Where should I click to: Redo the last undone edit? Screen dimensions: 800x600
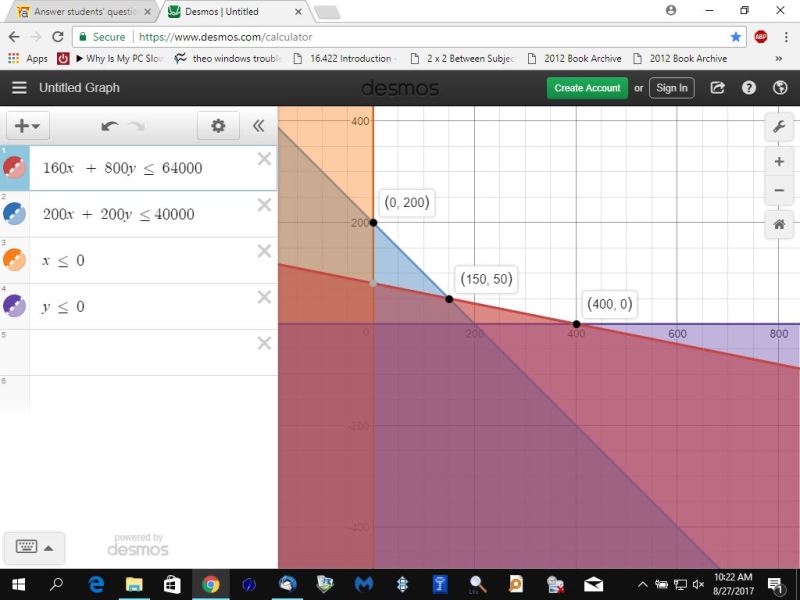pos(137,126)
